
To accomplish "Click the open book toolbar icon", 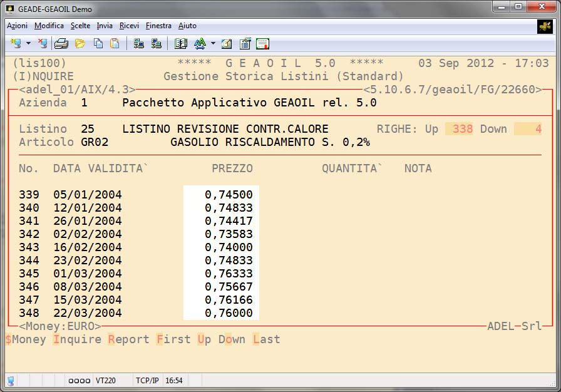I will pyautogui.click(x=181, y=44).
